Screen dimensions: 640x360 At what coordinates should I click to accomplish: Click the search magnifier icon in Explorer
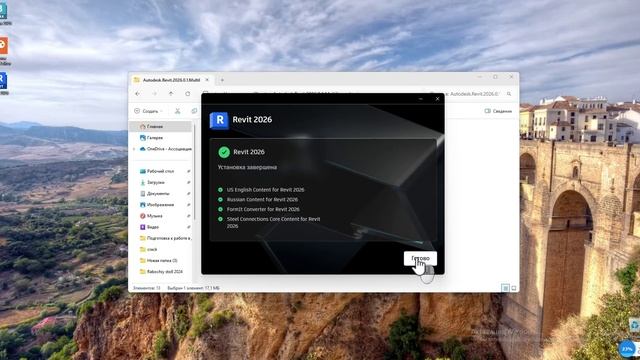click(x=509, y=94)
